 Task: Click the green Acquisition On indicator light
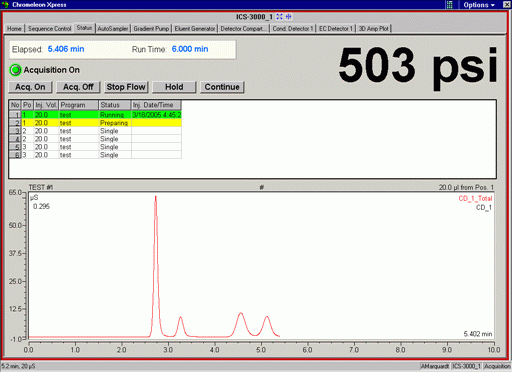[x=15, y=70]
